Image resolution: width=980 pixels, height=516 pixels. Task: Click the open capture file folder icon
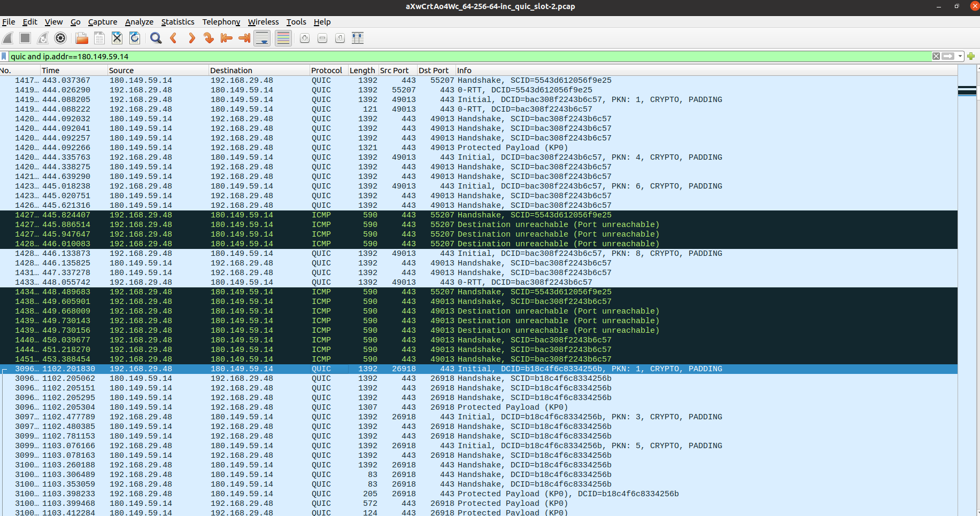[x=82, y=38]
